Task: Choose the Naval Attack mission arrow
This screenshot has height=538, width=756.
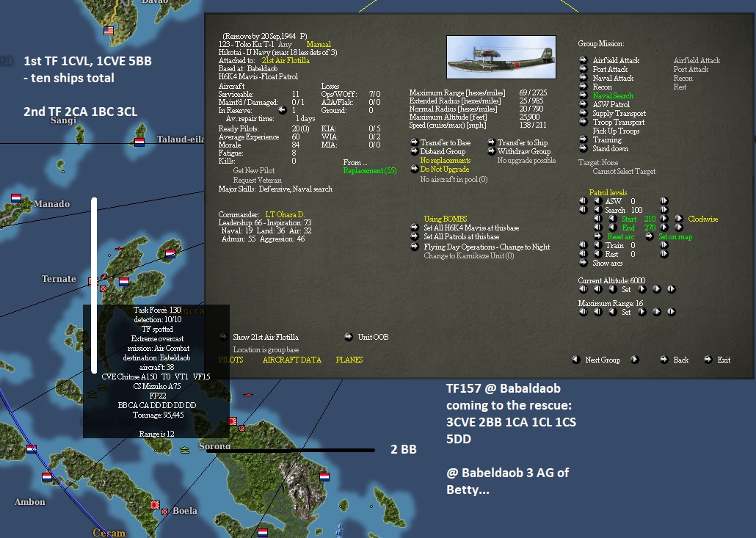Action: tap(584, 78)
